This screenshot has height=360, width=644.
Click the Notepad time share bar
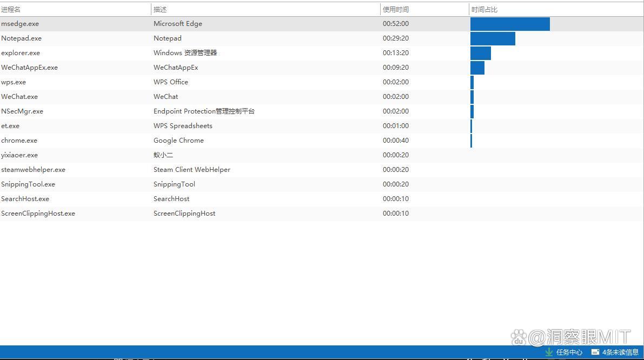(493, 38)
